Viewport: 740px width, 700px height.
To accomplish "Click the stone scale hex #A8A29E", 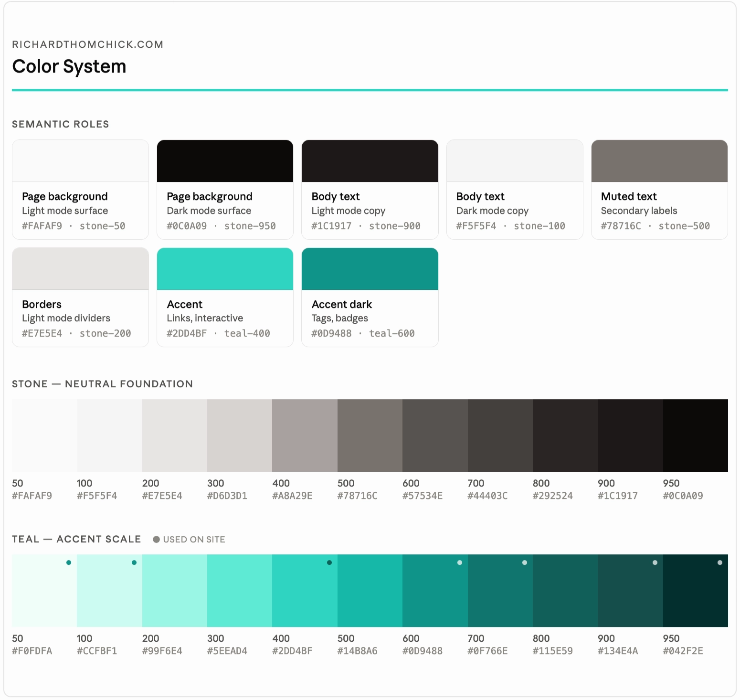I will [292, 496].
